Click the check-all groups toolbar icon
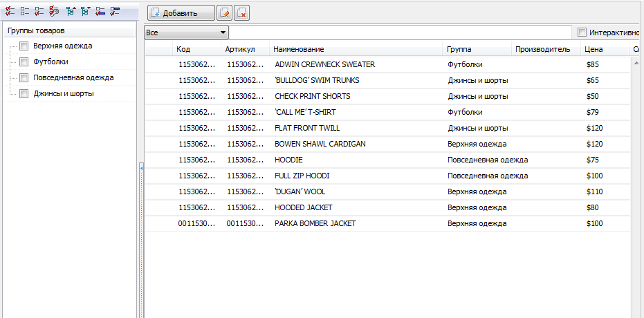The height and width of the screenshot is (318, 644). pyautogui.click(x=10, y=11)
